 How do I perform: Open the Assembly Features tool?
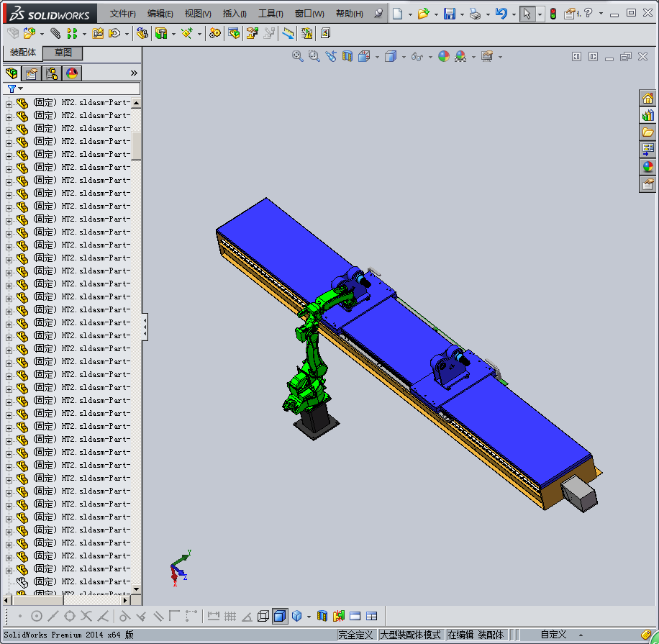[161, 33]
